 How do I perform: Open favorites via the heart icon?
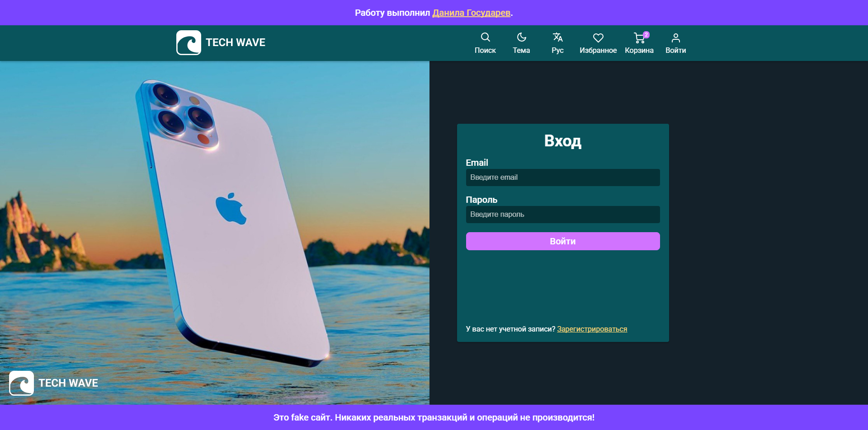pos(598,38)
